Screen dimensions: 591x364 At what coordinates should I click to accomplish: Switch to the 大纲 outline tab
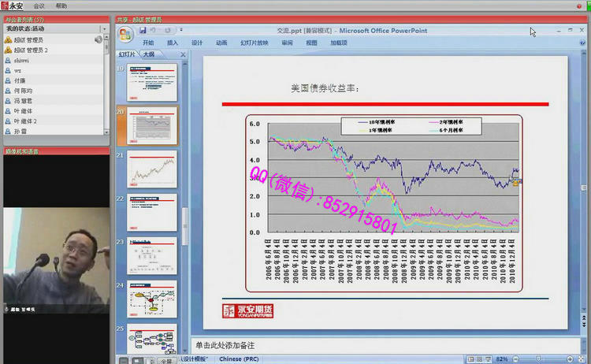tap(149, 54)
